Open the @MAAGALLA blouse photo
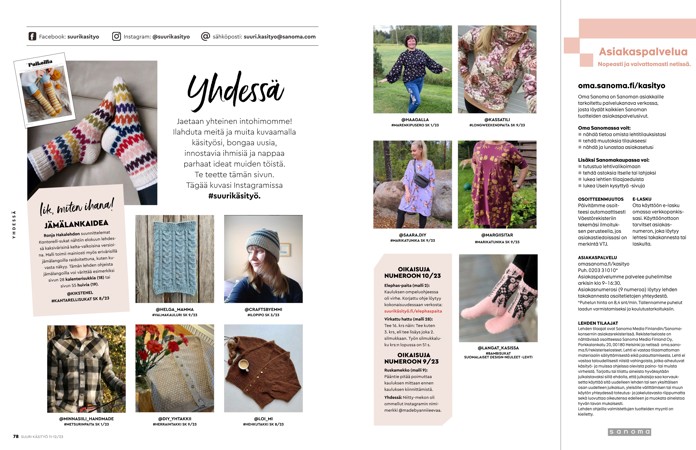 [x=412, y=69]
